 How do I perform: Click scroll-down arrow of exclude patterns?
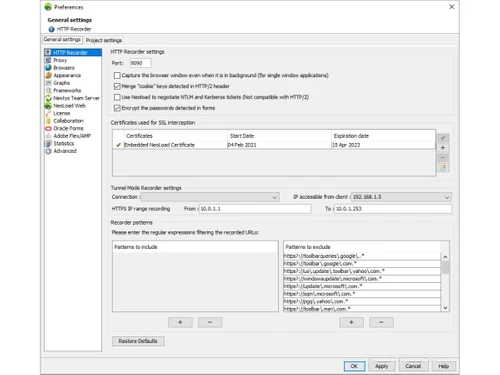(445, 308)
